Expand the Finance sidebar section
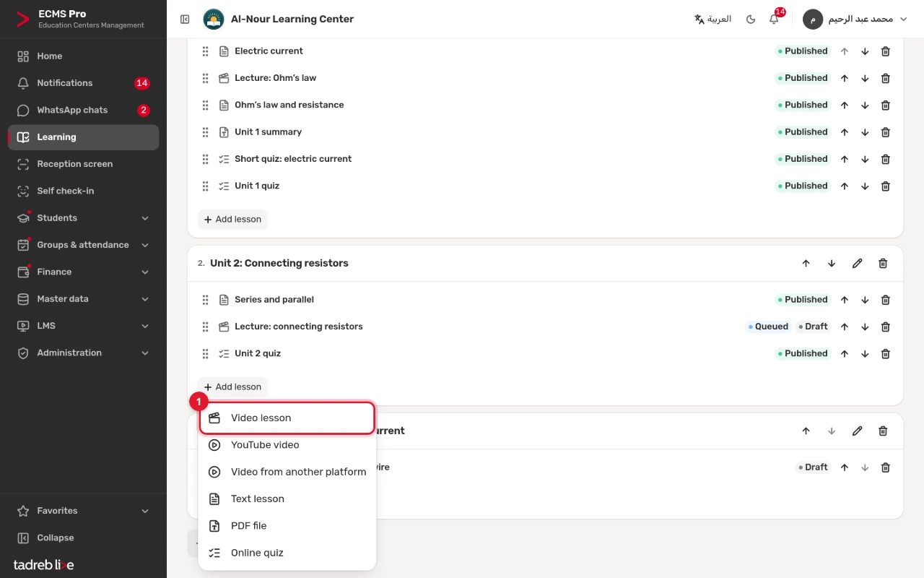924x578 pixels. 83,272
